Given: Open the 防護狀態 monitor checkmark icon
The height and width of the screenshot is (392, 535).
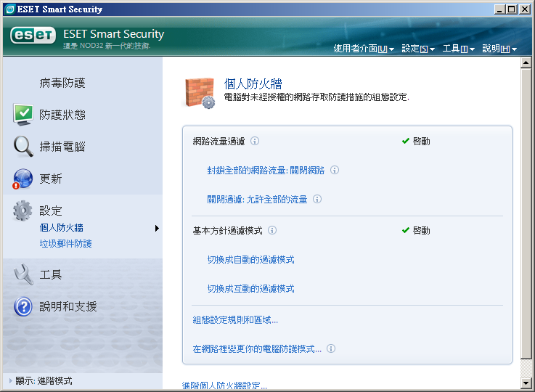Looking at the screenshot, I should 23,115.
